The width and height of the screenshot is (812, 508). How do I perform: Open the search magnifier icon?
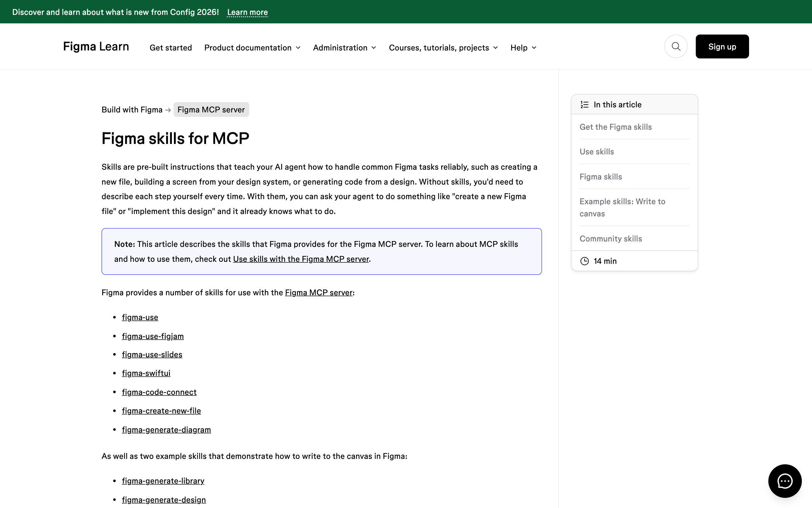(676, 46)
